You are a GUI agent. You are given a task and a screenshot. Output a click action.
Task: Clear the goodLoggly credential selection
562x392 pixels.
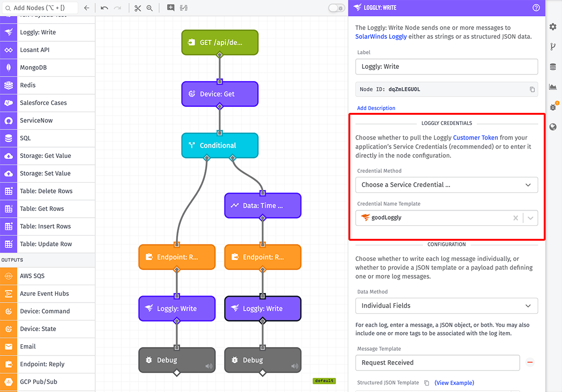[x=516, y=218]
